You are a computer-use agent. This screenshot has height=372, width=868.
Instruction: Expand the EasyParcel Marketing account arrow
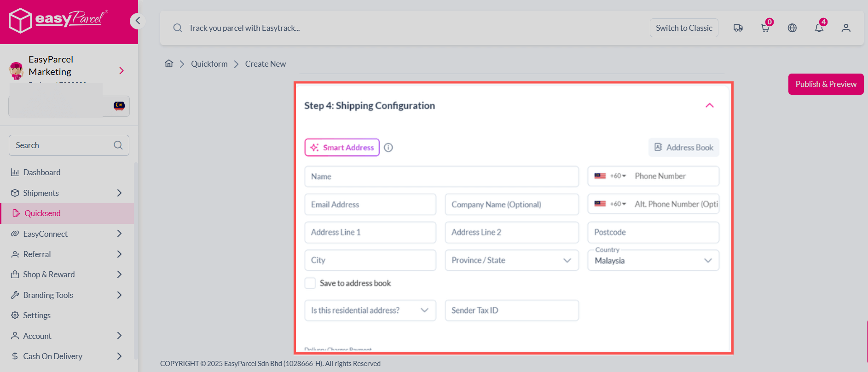pos(122,70)
